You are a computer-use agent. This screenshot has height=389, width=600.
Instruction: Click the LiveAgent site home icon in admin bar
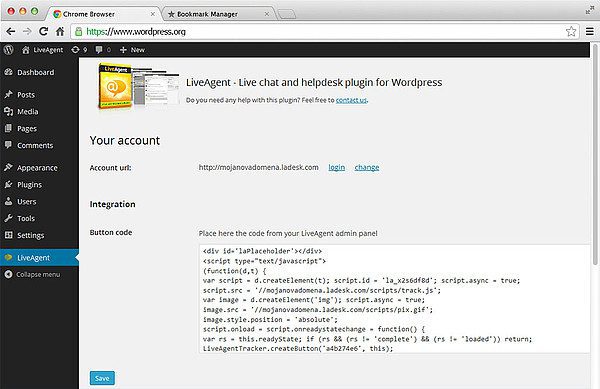tap(26, 50)
